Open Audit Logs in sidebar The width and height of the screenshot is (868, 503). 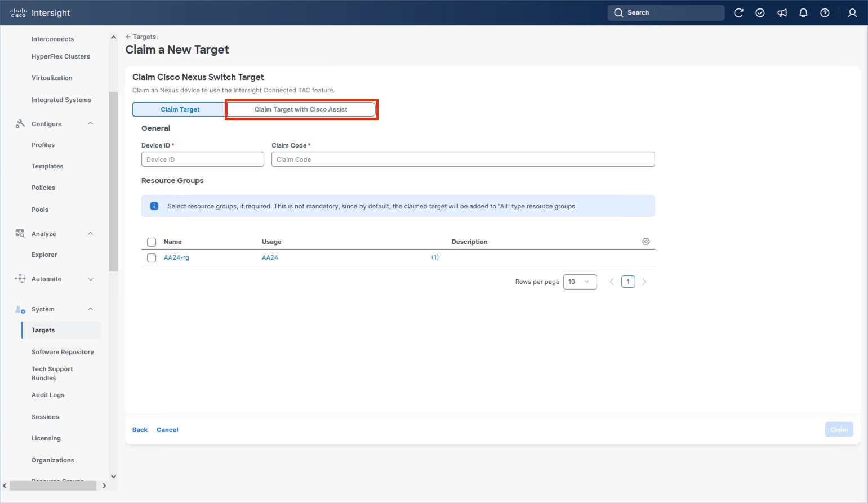(x=48, y=395)
